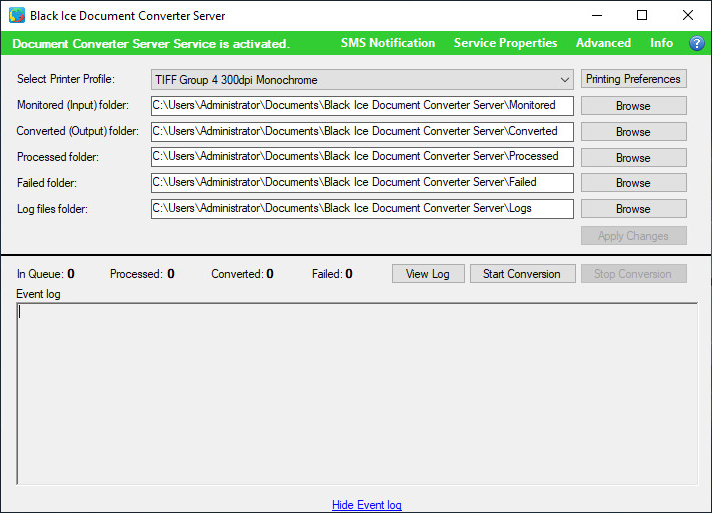Click the Monitored (Input) folder path field

(362, 105)
